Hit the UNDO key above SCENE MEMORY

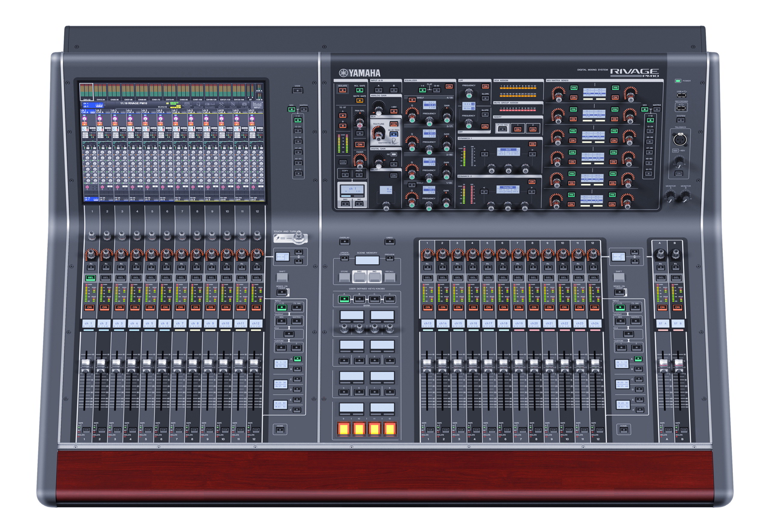(389, 242)
